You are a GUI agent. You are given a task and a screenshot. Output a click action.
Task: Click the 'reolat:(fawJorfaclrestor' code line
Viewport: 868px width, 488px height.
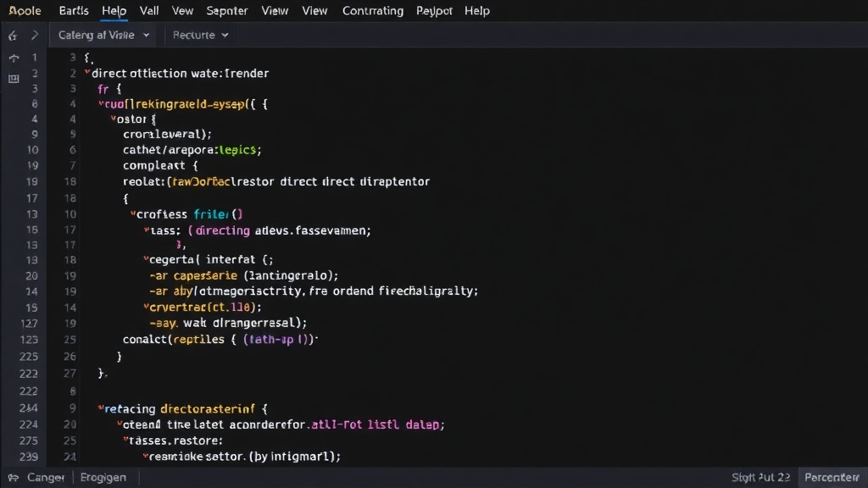[276, 181]
